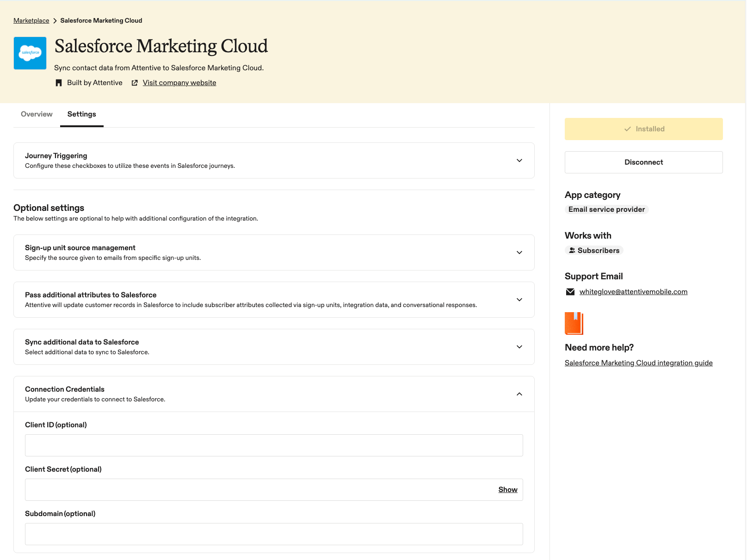Click the Built by Attentive text
Image resolution: width=747 pixels, height=560 pixels.
click(95, 83)
